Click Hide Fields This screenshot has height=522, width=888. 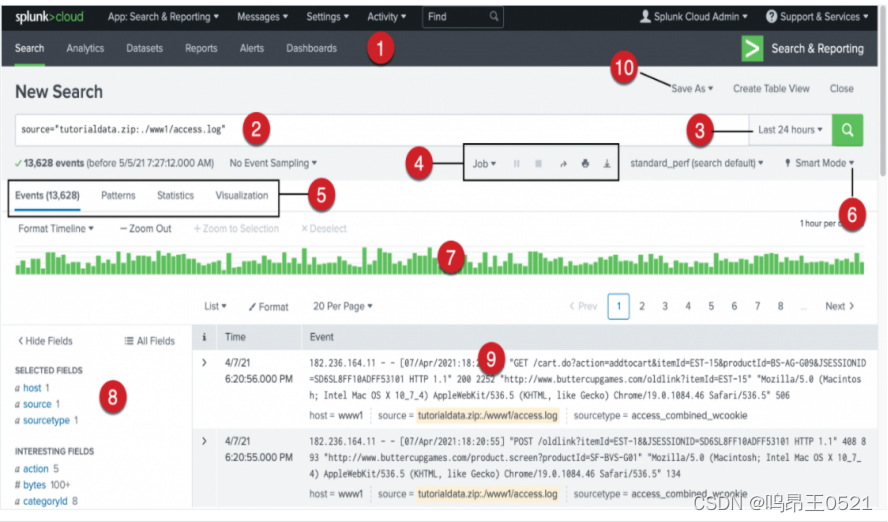[x=45, y=341]
